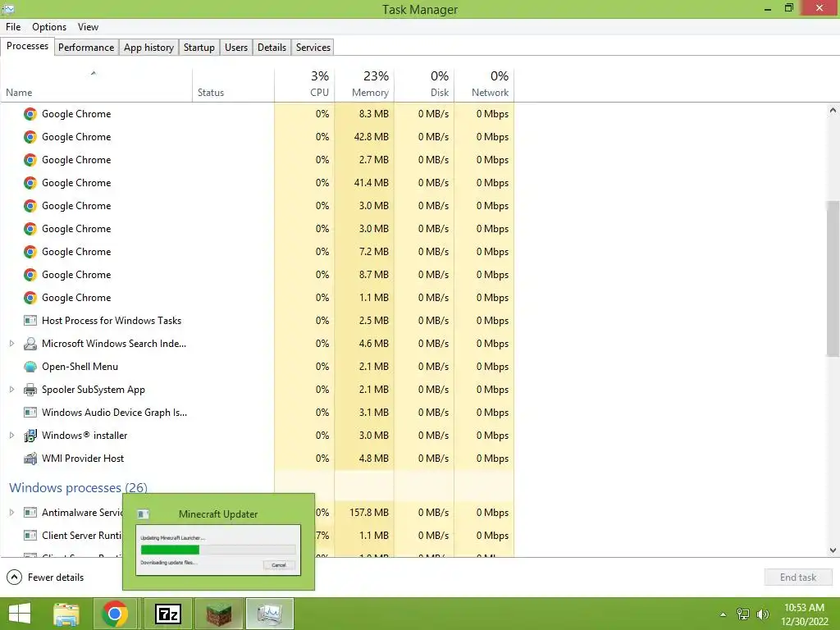Click the Task Manager taskbar icon
Screen dimensions: 840x630
point(269,614)
